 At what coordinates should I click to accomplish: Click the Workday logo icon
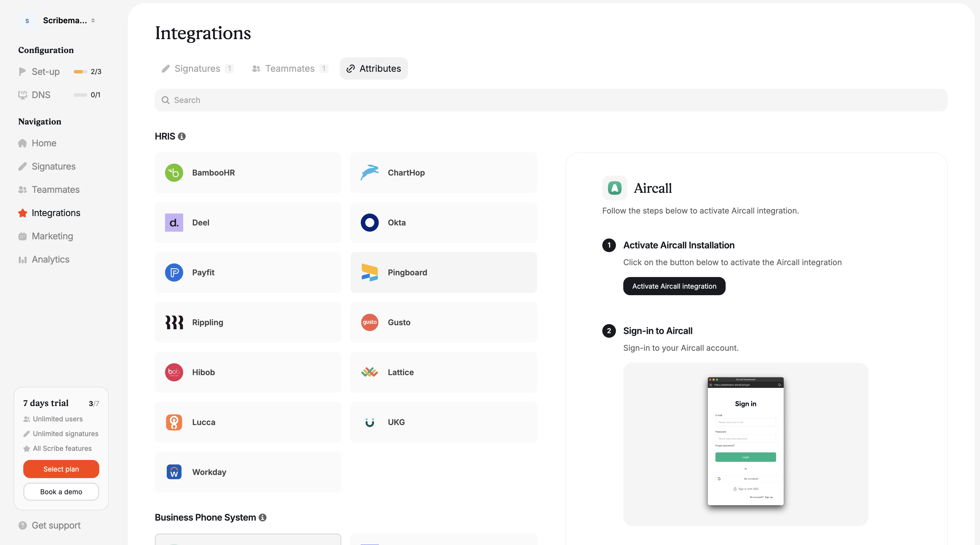coord(174,472)
